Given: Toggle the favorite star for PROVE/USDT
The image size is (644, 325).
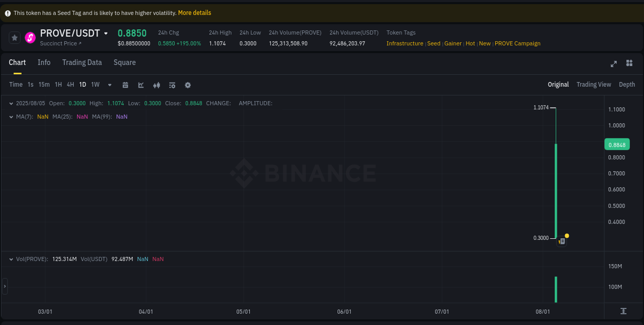Looking at the screenshot, I should click(x=14, y=37).
